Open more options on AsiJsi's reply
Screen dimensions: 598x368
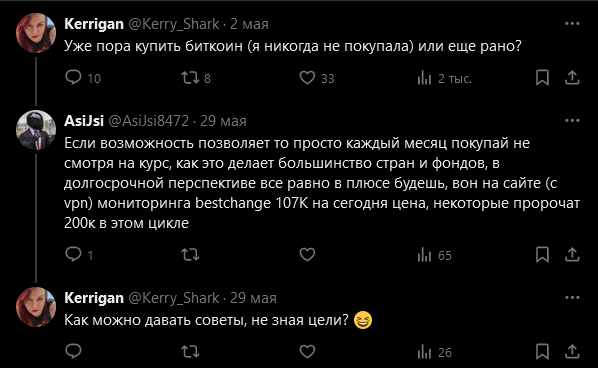coord(572,121)
